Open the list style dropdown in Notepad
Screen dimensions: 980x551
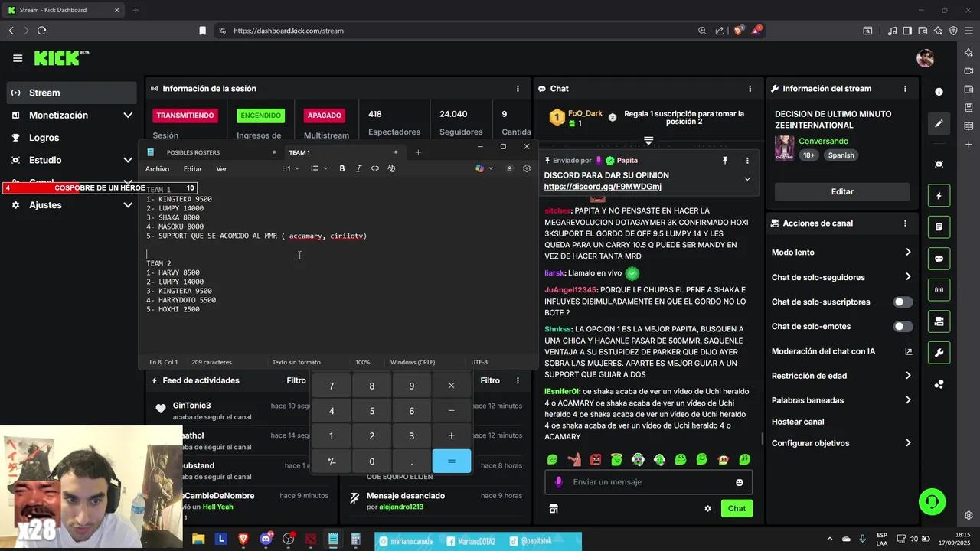[319, 168]
